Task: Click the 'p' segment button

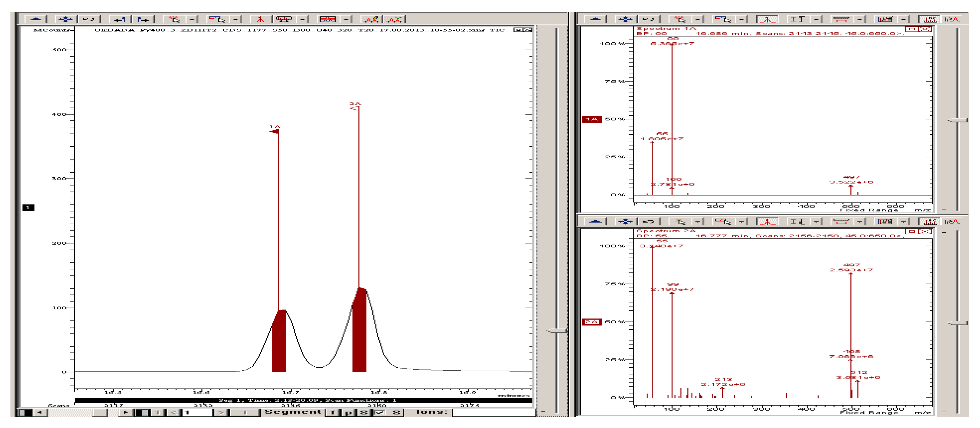Action: [x=348, y=413]
